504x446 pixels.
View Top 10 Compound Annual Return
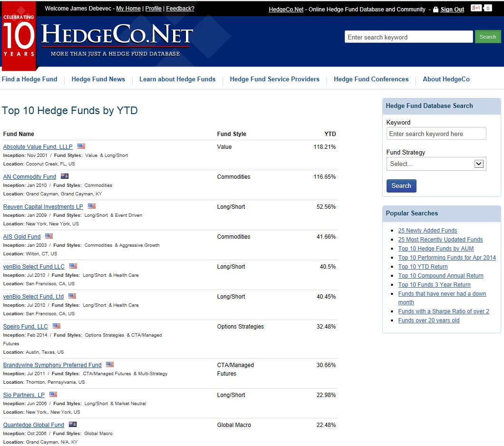[x=441, y=275]
